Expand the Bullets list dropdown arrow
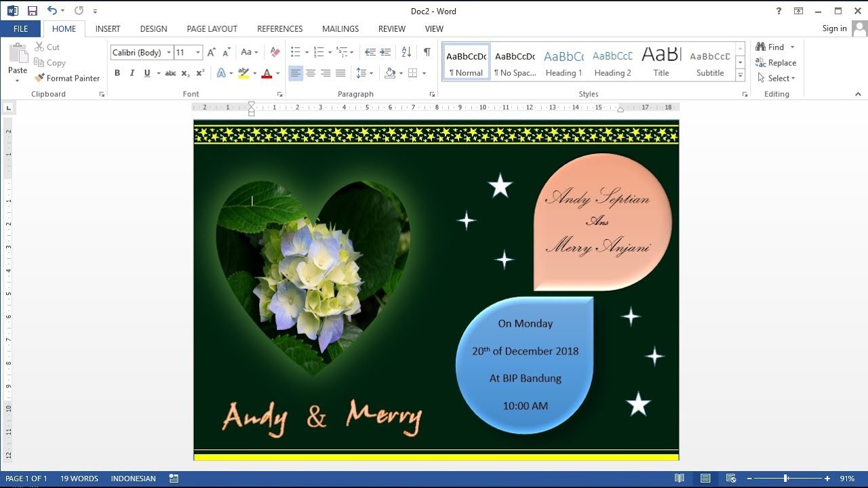Image resolution: width=868 pixels, height=488 pixels. pos(307,52)
